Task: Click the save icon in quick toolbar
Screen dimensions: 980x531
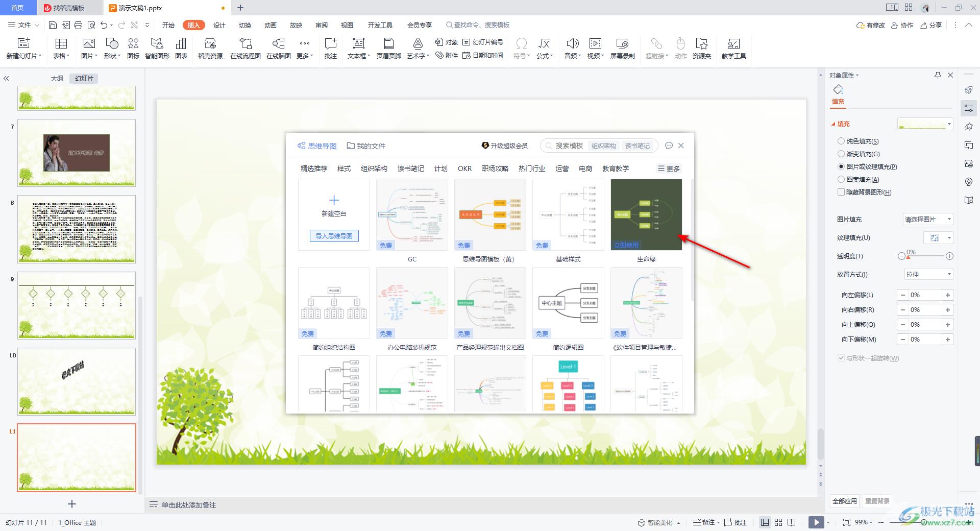Action: point(53,25)
